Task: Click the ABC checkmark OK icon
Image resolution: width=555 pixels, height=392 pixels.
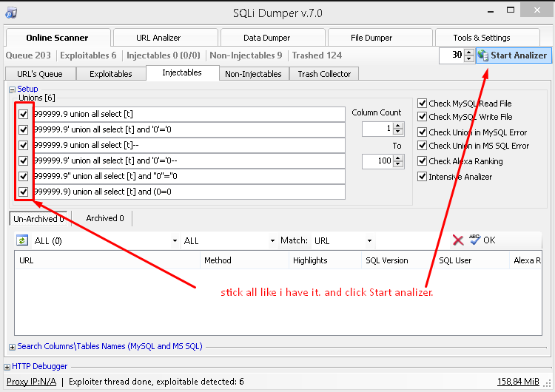Action: click(x=475, y=240)
